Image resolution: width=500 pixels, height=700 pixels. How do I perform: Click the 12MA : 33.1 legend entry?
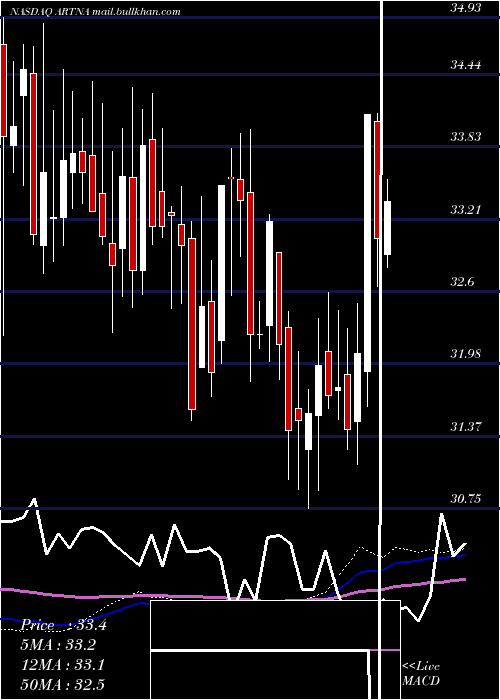63,665
